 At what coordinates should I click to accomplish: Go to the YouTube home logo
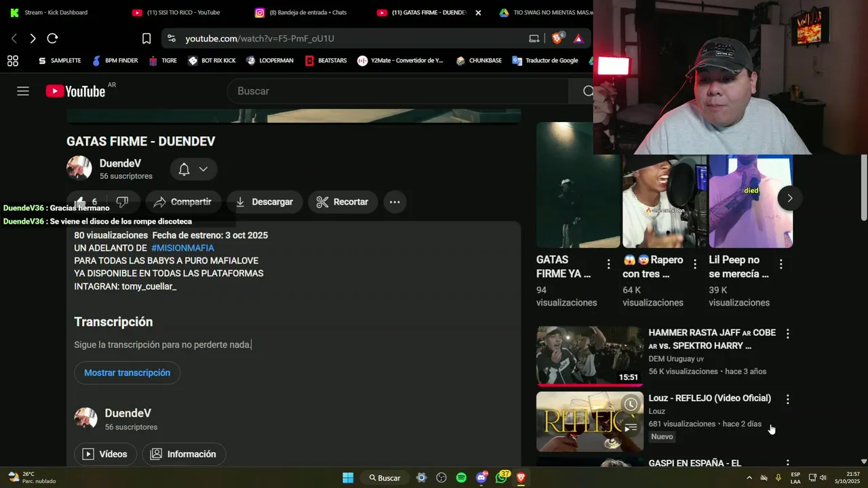[75, 91]
